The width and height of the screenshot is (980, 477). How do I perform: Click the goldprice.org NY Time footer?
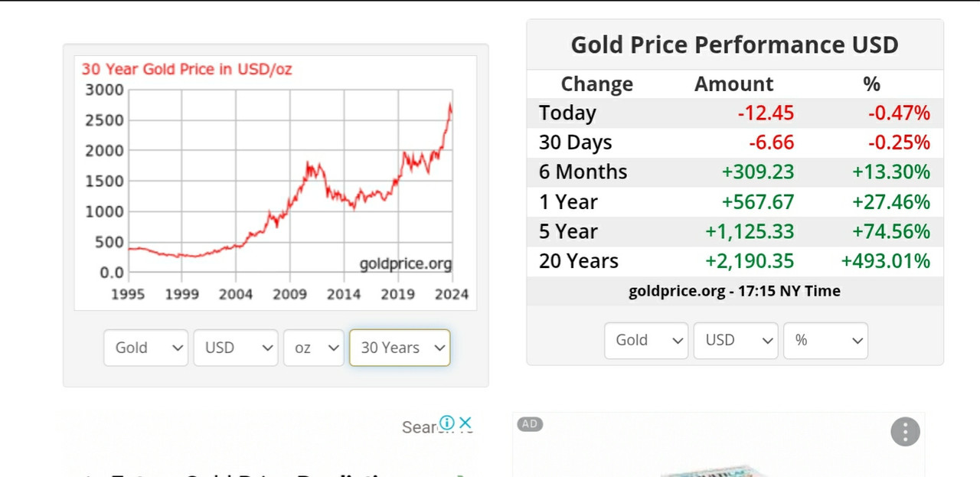click(x=735, y=291)
